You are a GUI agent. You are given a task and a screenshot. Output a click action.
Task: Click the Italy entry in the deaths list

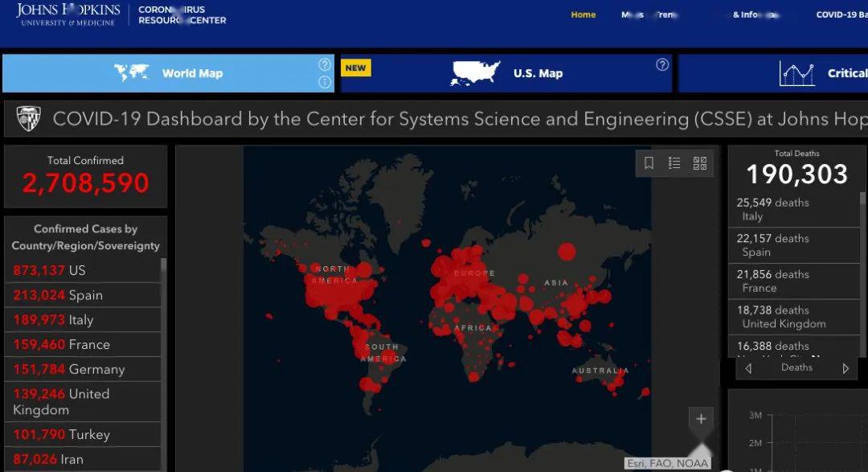pyautogui.click(x=794, y=209)
